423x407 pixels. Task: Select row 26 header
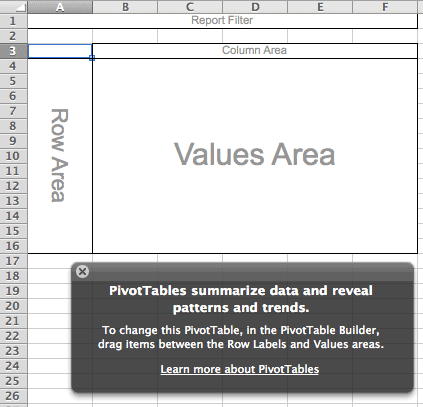tap(14, 396)
